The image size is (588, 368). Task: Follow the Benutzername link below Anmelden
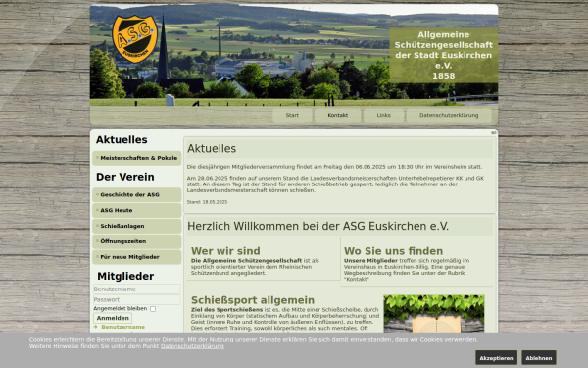[x=123, y=327]
